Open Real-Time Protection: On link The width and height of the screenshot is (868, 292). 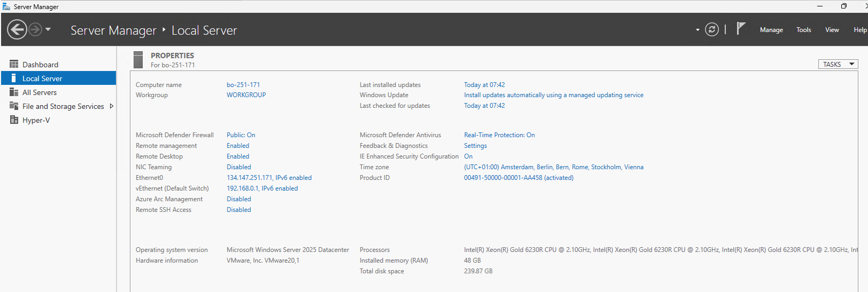(x=499, y=135)
